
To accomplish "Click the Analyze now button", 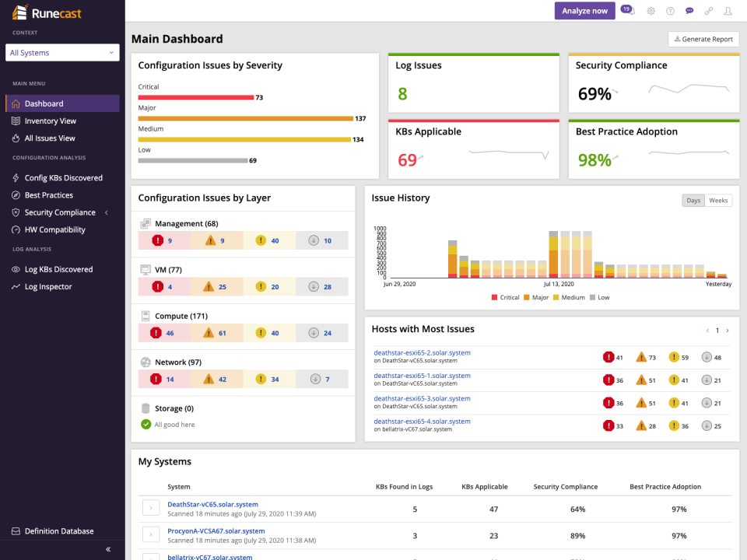I will coord(584,11).
